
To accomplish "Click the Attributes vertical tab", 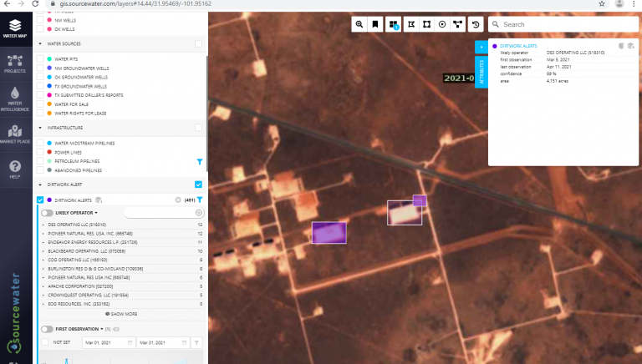I will [x=481, y=72].
